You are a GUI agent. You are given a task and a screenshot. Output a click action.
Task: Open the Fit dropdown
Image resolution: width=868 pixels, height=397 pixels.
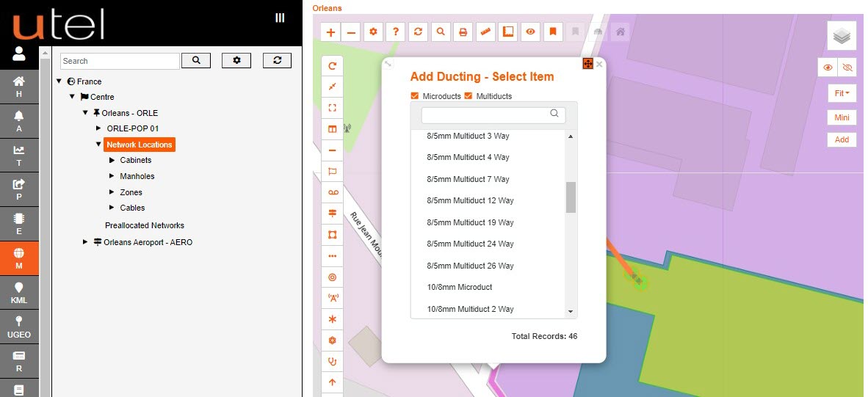click(842, 93)
